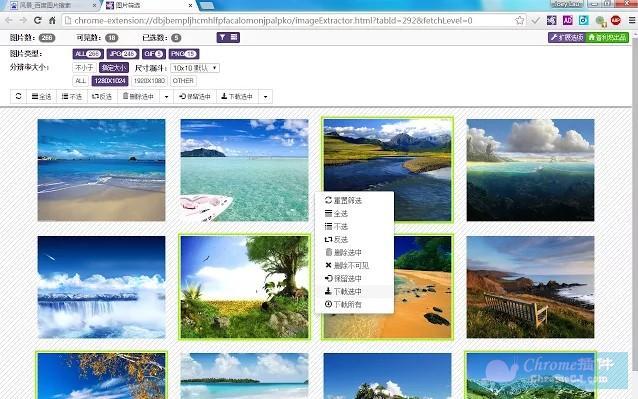
Task: Click the red ABP extension icon
Action: [x=615, y=20]
